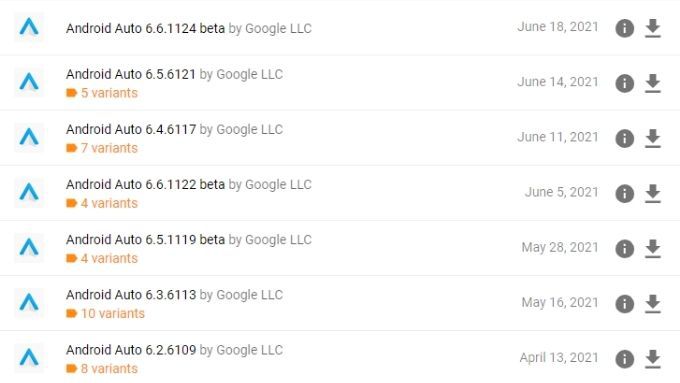
Task: Download Android Auto 6.5.1119 beta
Action: pos(653,249)
